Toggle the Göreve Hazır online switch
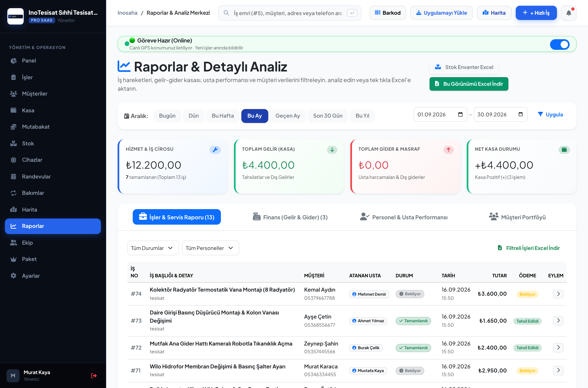This screenshot has width=588, height=388. pyautogui.click(x=560, y=44)
